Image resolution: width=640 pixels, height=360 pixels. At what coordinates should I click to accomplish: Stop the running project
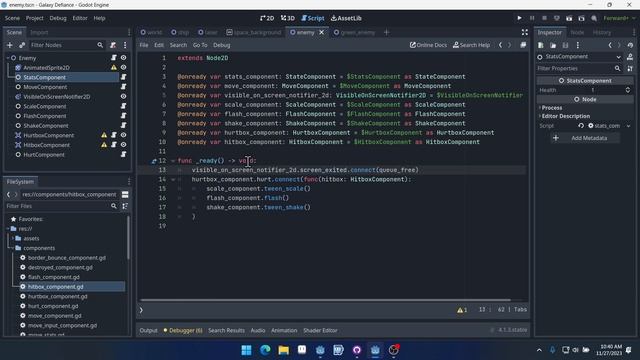pyautogui.click(x=544, y=18)
